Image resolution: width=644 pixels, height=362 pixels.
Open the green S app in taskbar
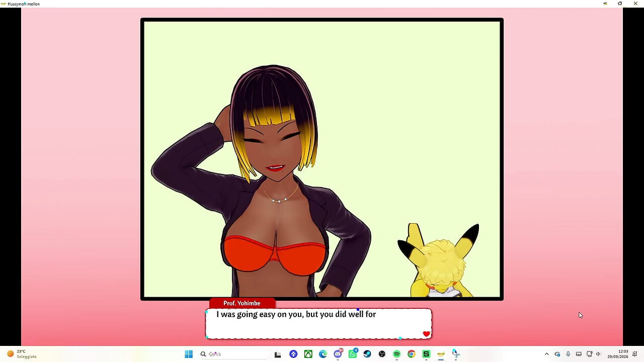(426, 354)
